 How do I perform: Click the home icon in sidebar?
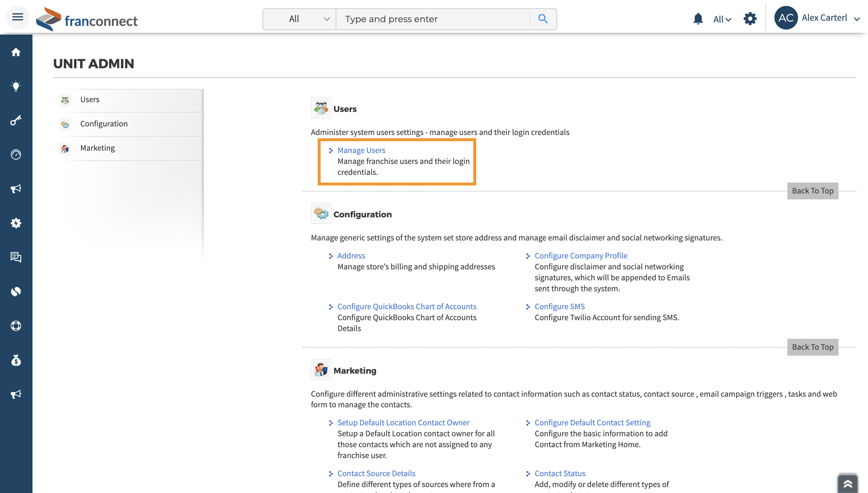click(16, 52)
